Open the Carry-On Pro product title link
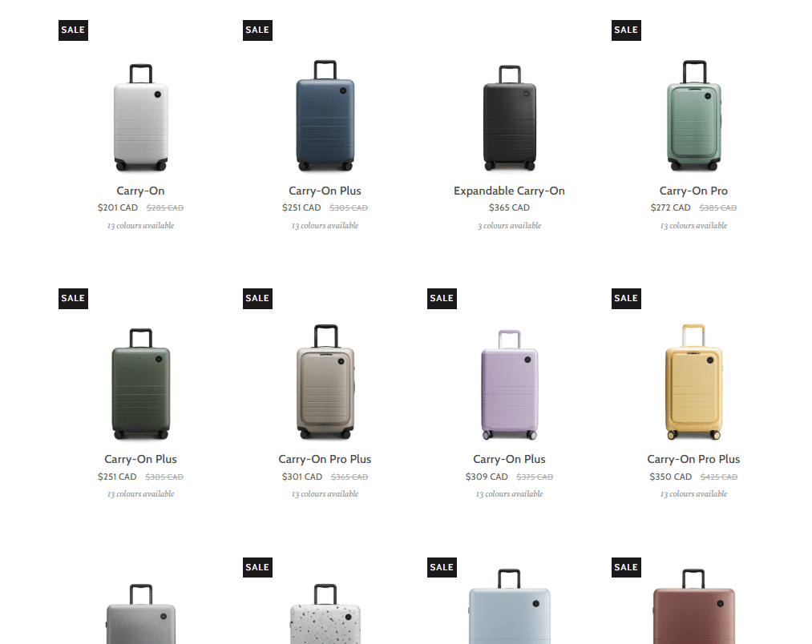812x644 pixels. coord(693,191)
